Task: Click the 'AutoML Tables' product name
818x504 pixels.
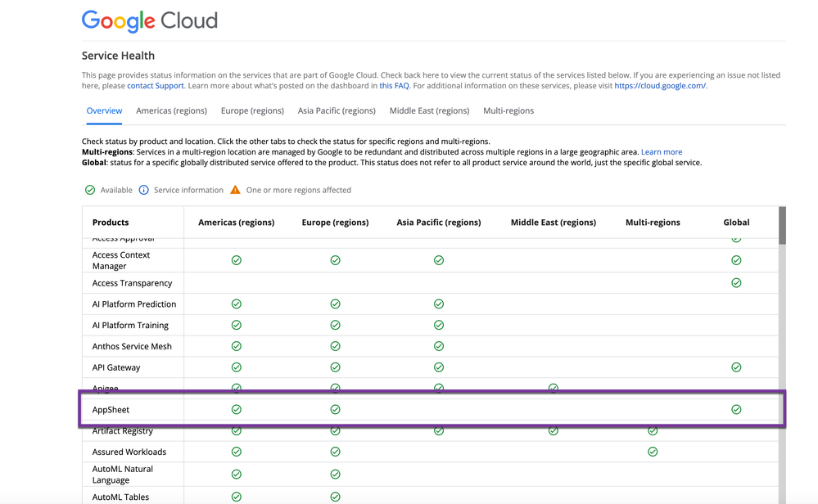Action: tap(120, 497)
